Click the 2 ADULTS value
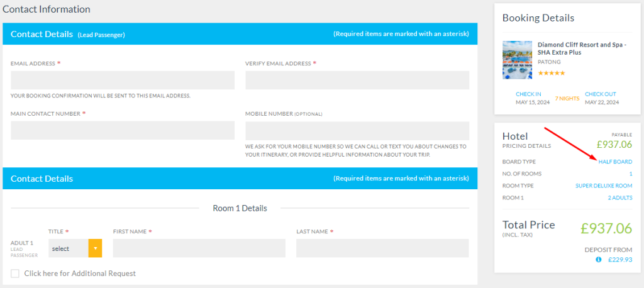Screen dimensions: 644x288 620,198
